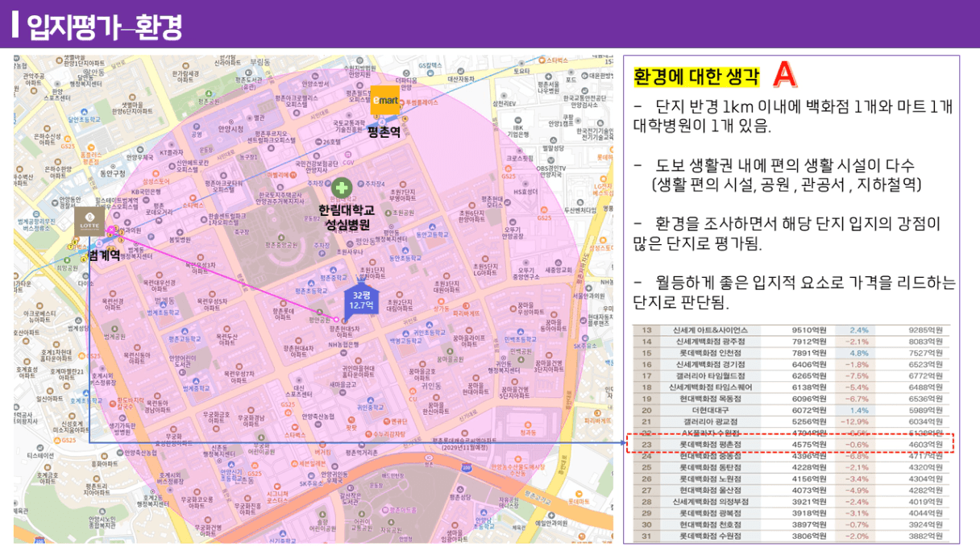Click the 4575억원 sales value
Viewport: 980px width, 551px height.
(811, 444)
